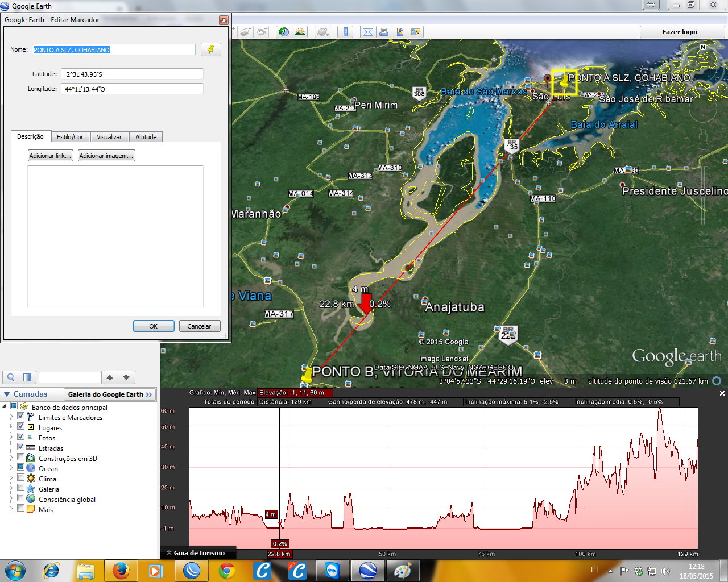Switch to the Estilo/Cor tab
The width and height of the screenshot is (728, 582).
tap(70, 137)
